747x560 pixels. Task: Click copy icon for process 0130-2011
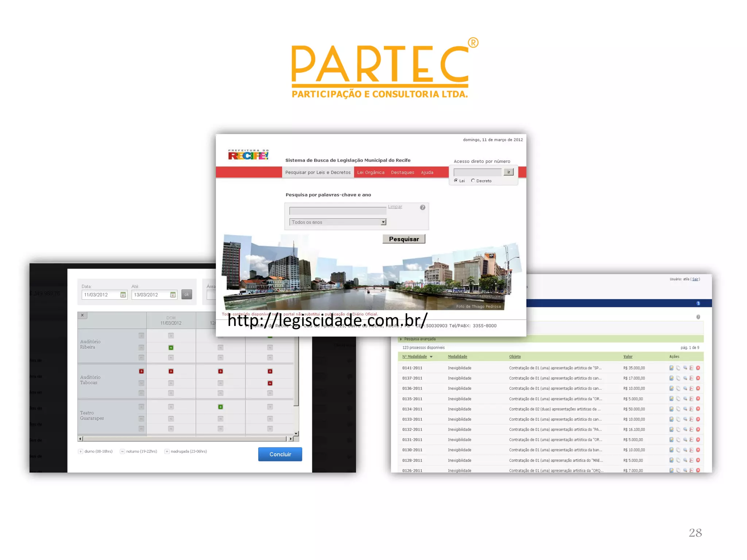(678, 450)
